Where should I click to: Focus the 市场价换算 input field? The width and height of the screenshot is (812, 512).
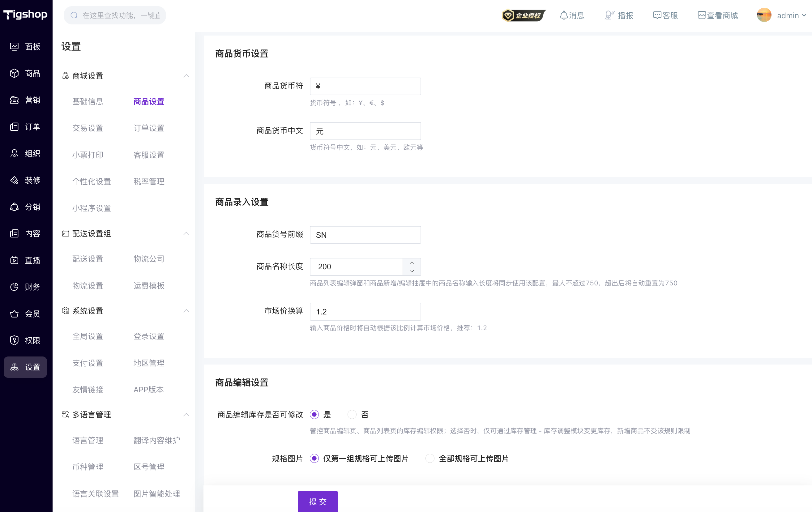[365, 311]
